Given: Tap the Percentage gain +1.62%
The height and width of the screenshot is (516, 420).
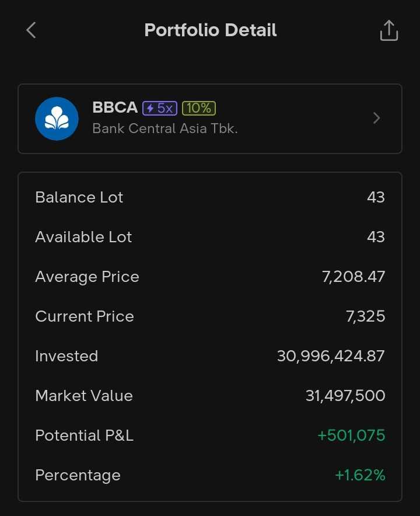Looking at the screenshot, I should coord(360,475).
